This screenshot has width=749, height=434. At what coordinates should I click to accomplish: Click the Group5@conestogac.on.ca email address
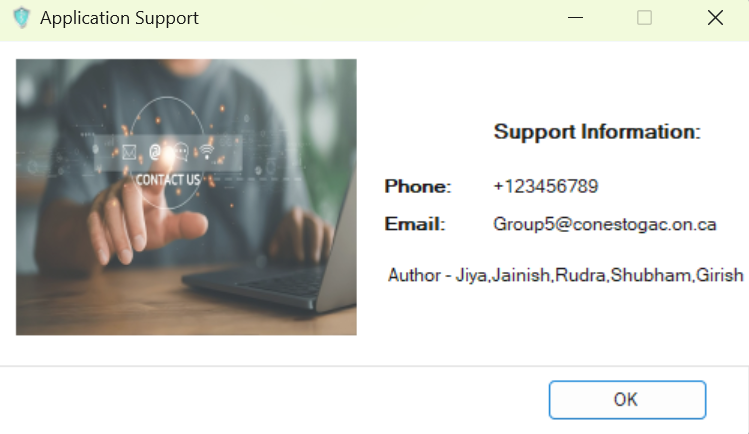605,224
